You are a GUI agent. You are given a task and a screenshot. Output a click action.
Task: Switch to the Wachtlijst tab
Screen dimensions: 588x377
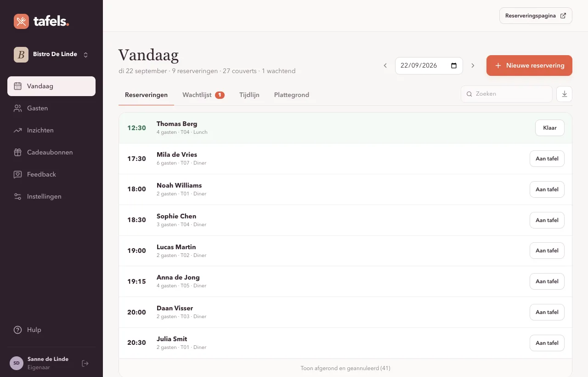pos(203,95)
